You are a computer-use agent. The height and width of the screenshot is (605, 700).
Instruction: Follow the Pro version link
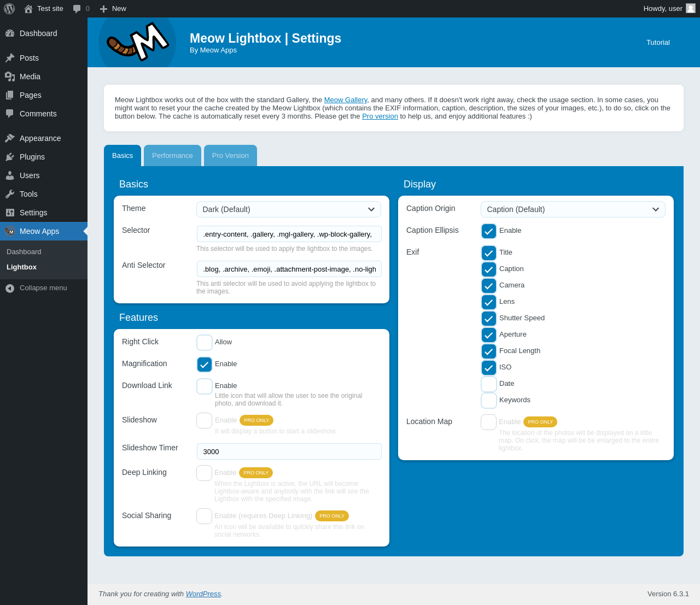pyautogui.click(x=380, y=116)
